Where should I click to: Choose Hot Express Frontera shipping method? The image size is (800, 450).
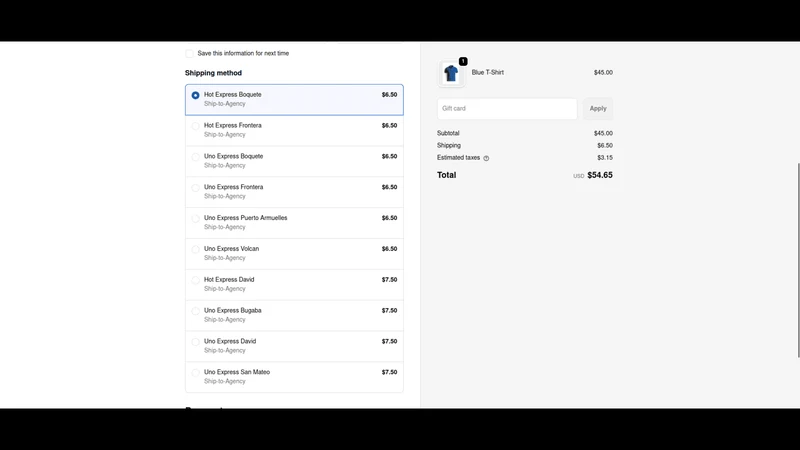[294, 130]
